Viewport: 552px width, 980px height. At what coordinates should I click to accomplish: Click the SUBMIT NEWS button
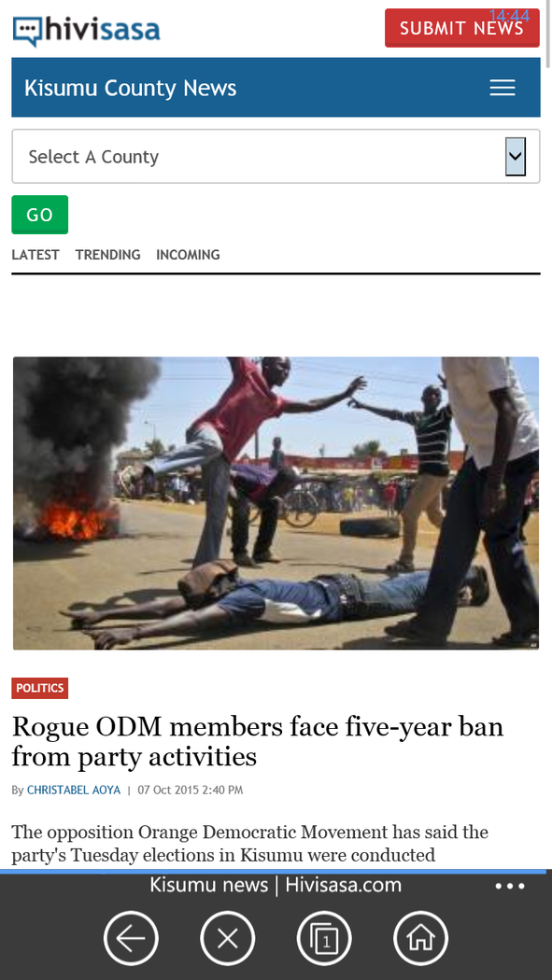[462, 28]
